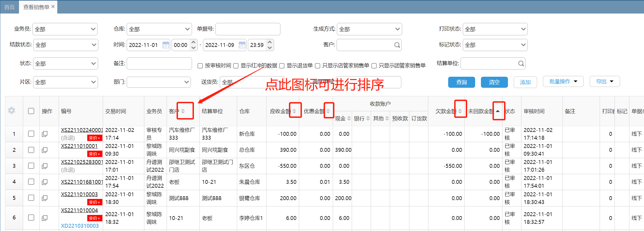
Task: Decrease the 23:59 end time stepper
Action: coord(270,48)
